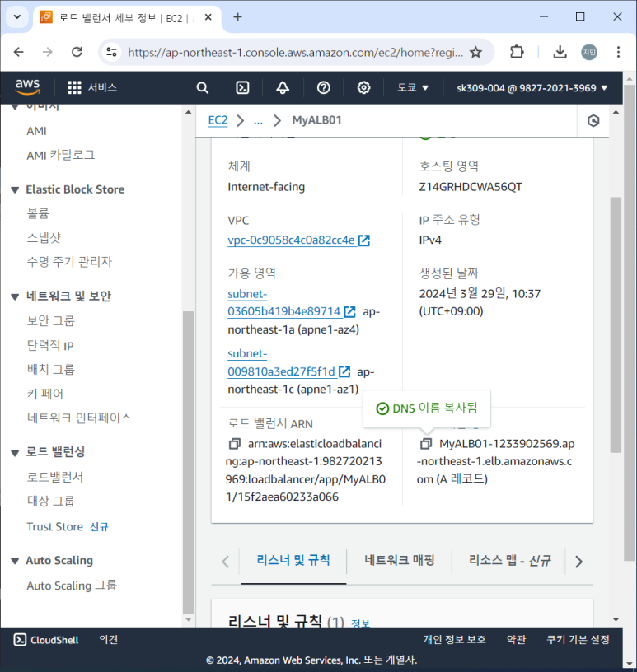This screenshot has width=637, height=672.
Task: Open external link icon for subnet 03605b419b4e89714
Action: coord(349,311)
